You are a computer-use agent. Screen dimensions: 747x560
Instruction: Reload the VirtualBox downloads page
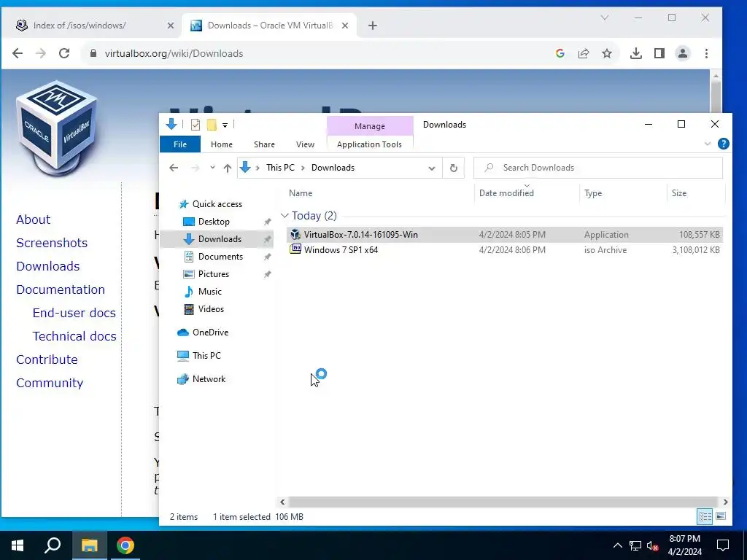64,53
